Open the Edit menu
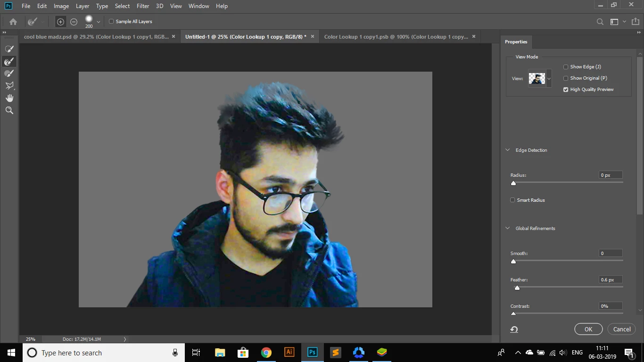This screenshot has height=362, width=644. 42,6
